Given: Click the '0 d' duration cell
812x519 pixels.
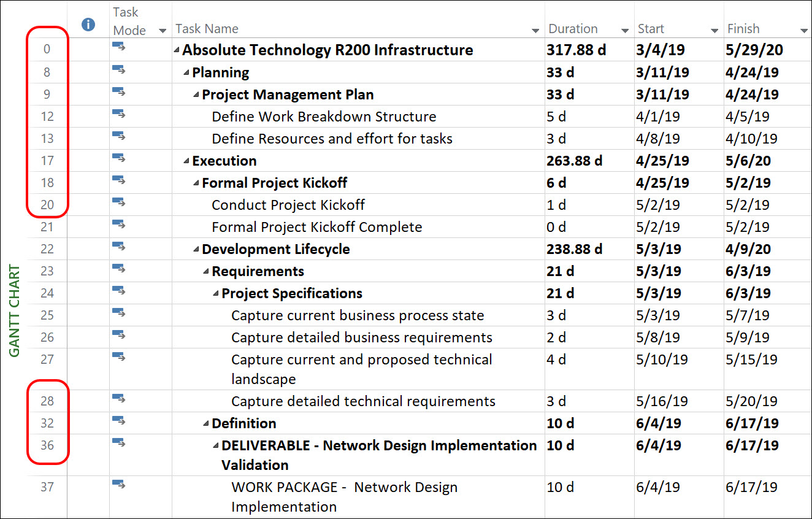Looking at the screenshot, I should point(556,227).
